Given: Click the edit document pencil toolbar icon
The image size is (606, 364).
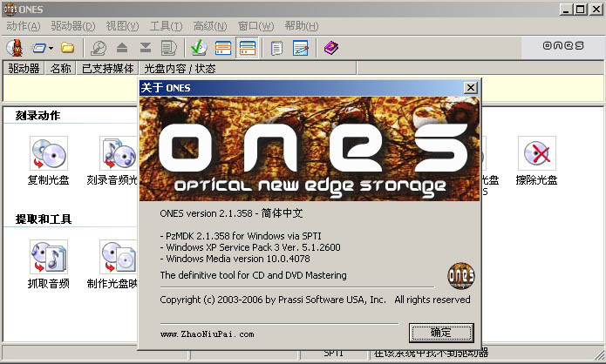Looking at the screenshot, I should click(x=300, y=48).
